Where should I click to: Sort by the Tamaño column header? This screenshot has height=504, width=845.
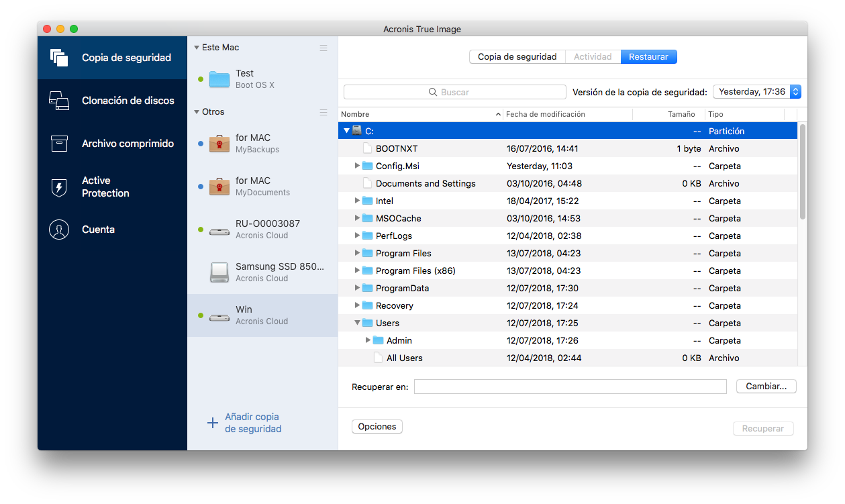[x=668, y=114]
